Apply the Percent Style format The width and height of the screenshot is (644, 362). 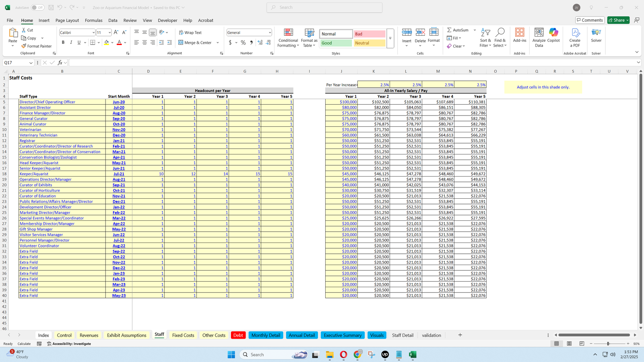coord(243,43)
